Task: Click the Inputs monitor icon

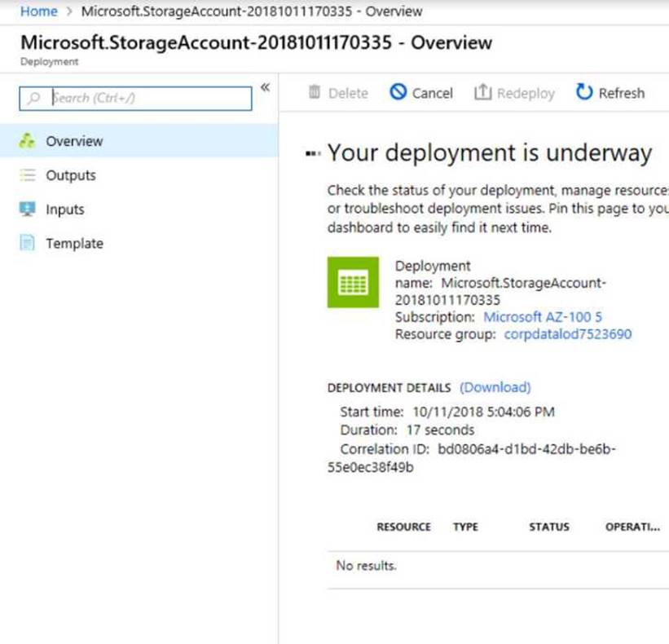Action: [28, 210]
